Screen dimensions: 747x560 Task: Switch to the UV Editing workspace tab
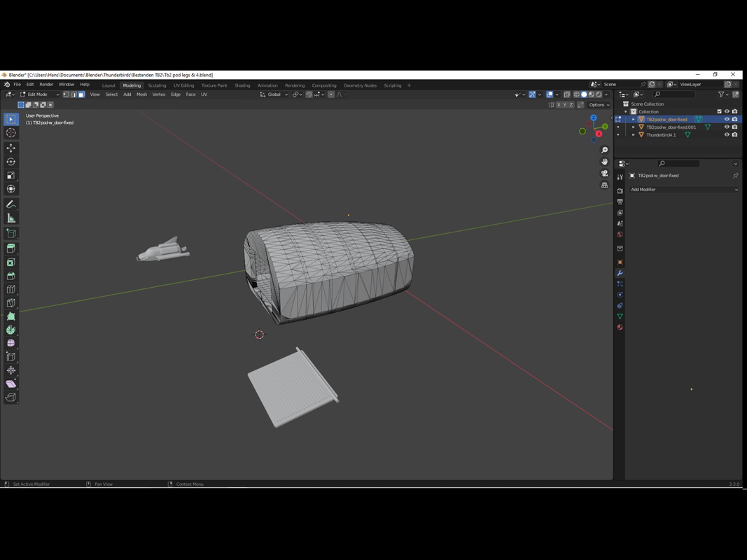(x=183, y=85)
